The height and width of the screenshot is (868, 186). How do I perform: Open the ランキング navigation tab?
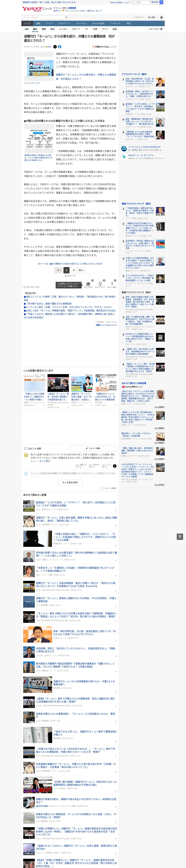tap(115, 24)
